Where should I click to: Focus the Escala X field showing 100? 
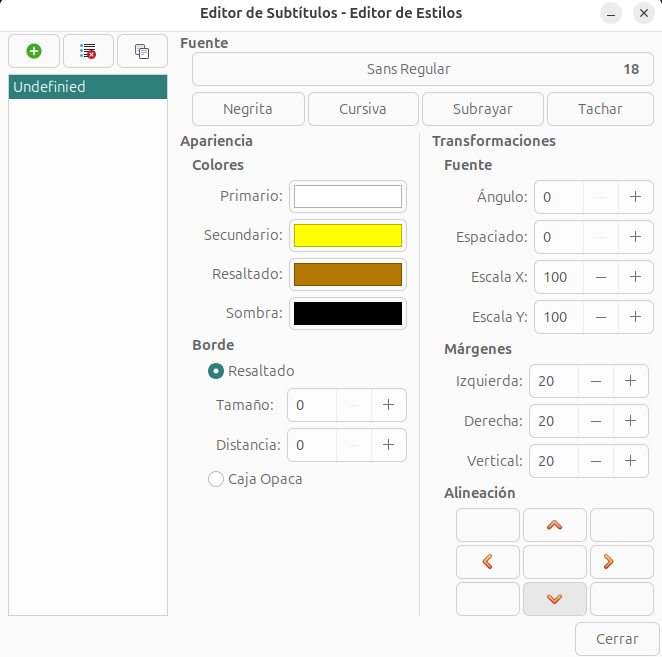[x=559, y=277]
